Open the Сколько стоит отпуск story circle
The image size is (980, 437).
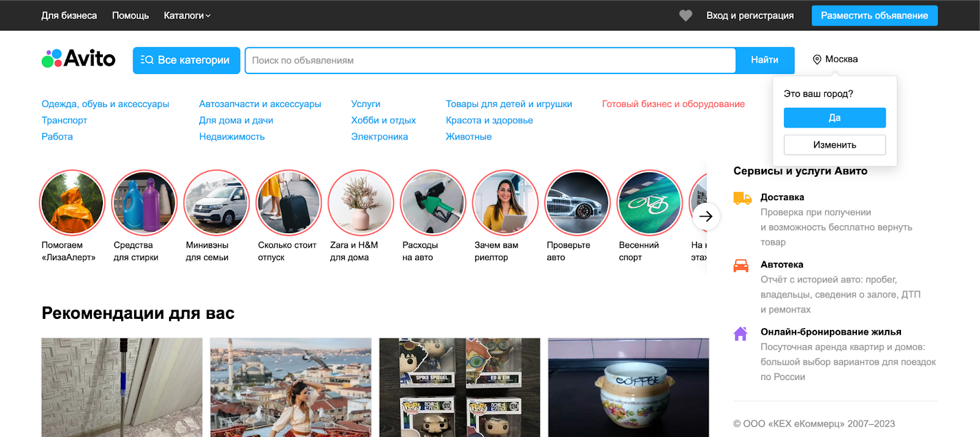(x=289, y=203)
